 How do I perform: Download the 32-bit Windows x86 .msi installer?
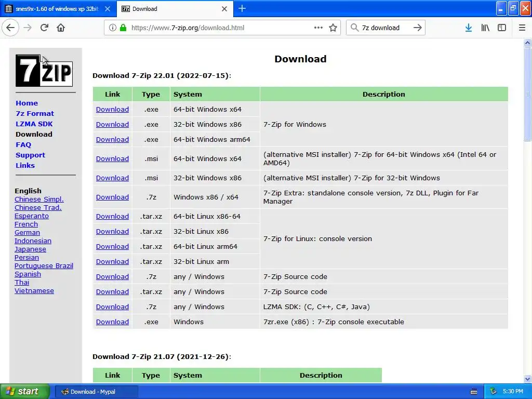pos(112,178)
